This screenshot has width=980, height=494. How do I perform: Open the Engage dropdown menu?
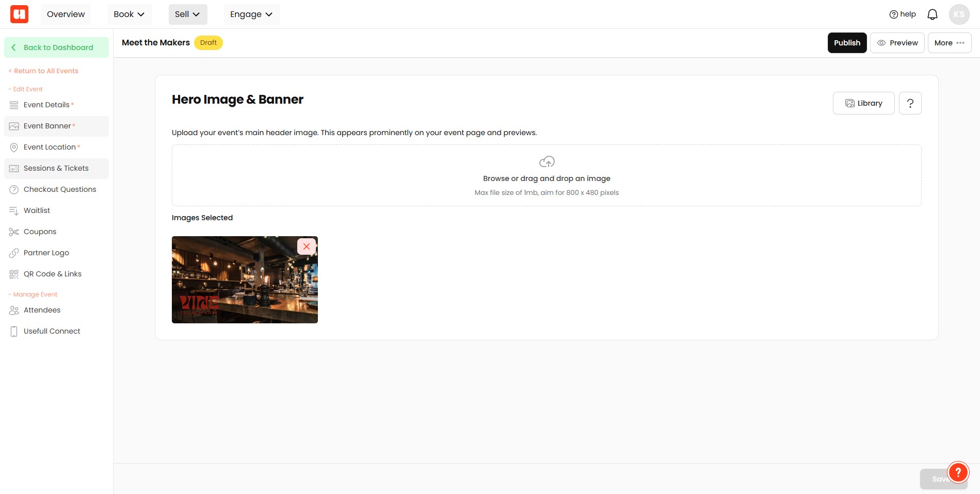[252, 14]
